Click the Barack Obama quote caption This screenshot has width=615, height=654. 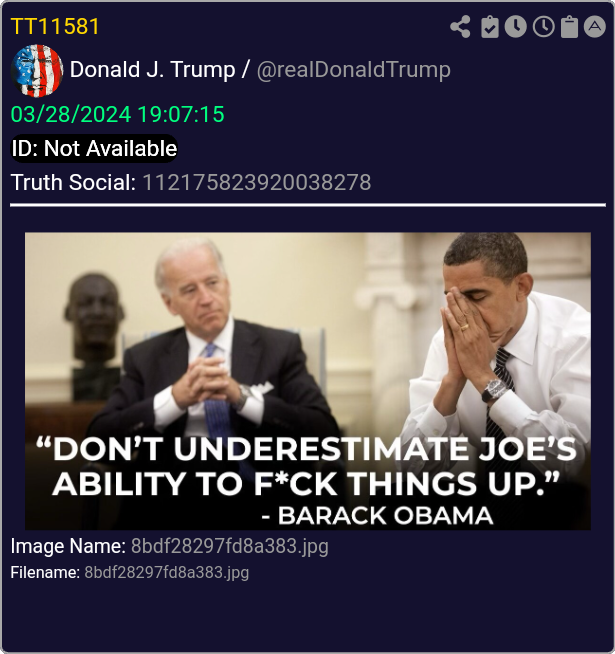pos(307,480)
